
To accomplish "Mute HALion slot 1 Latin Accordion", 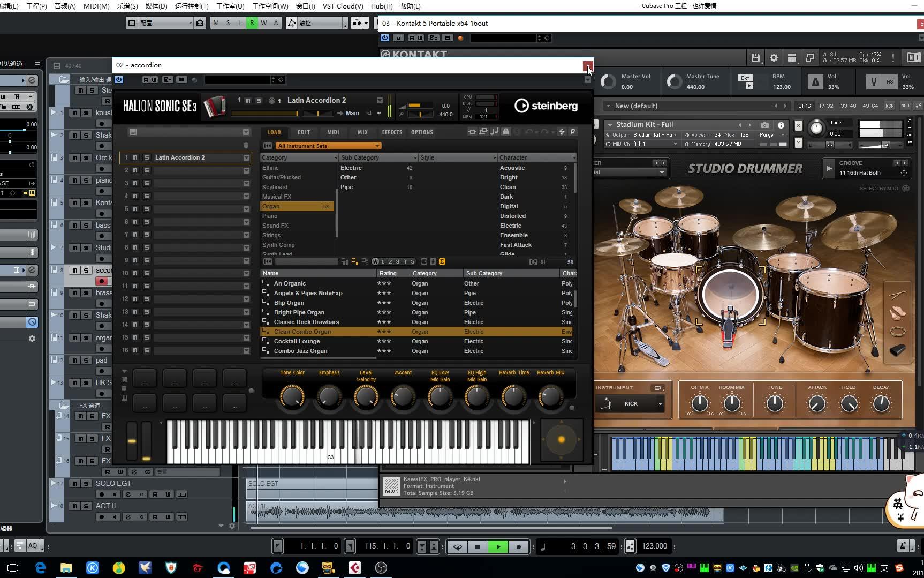I will pos(135,157).
